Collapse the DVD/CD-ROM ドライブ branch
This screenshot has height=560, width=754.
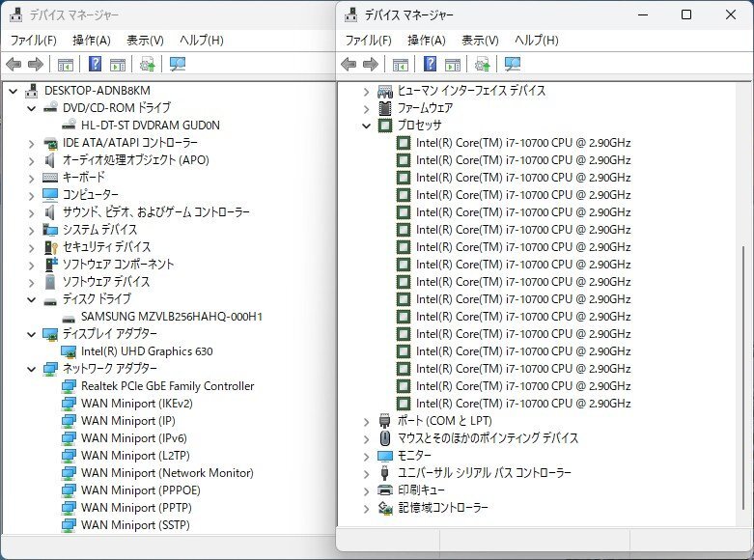[32, 108]
